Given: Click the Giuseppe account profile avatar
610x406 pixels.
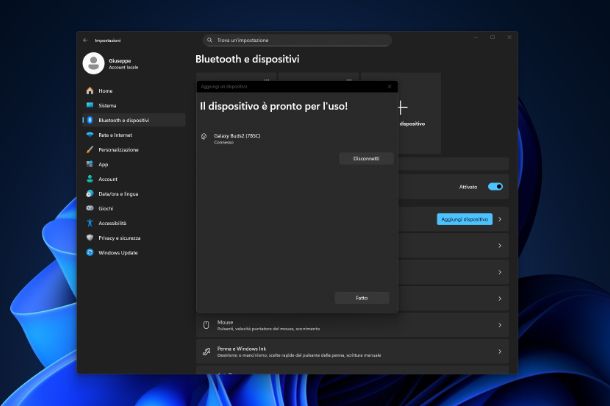Looking at the screenshot, I should click(x=93, y=63).
